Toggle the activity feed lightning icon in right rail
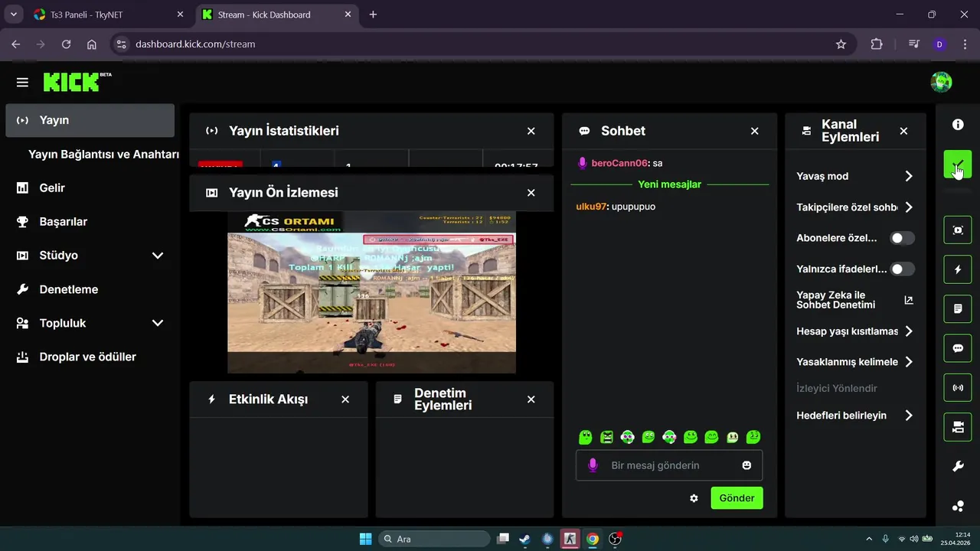The image size is (980, 551). [958, 269]
